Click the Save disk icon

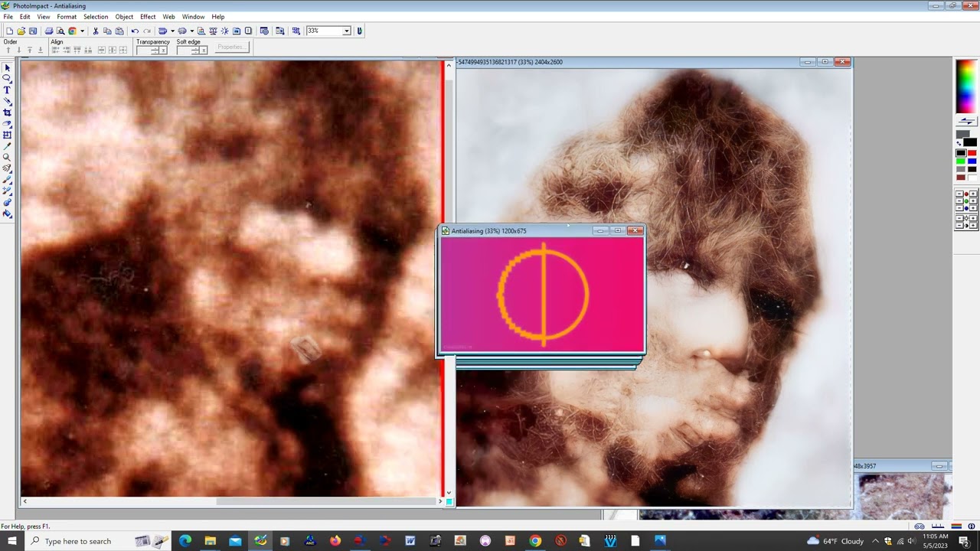pyautogui.click(x=32, y=31)
